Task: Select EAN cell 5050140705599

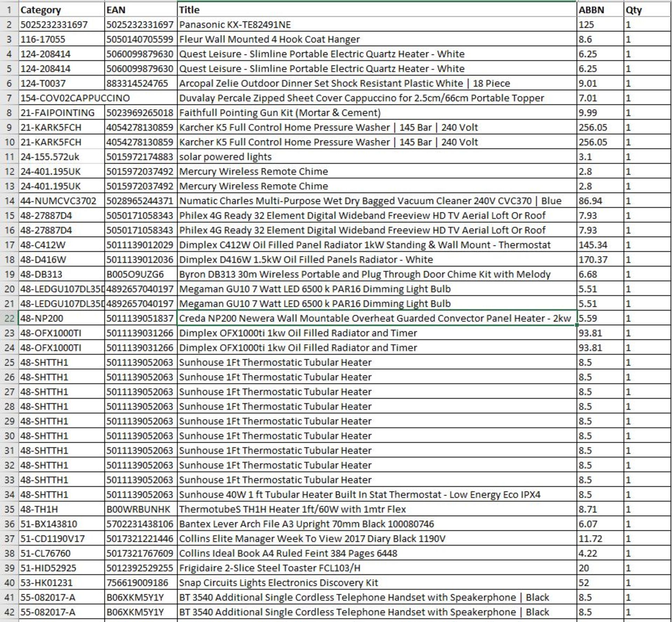Action: tap(141, 39)
